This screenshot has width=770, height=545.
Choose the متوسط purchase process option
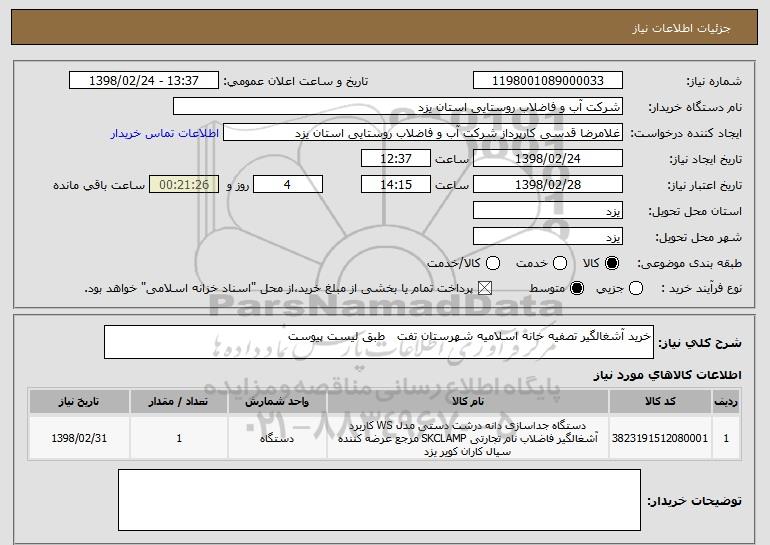coord(577,288)
